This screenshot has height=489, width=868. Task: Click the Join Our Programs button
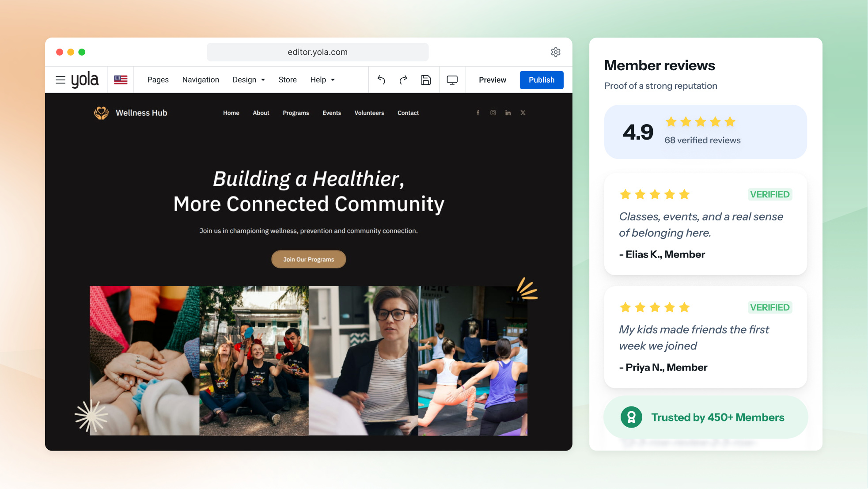click(x=309, y=259)
